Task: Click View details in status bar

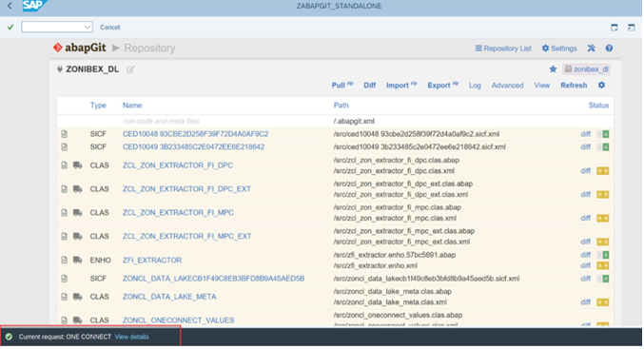Action: [x=132, y=337]
